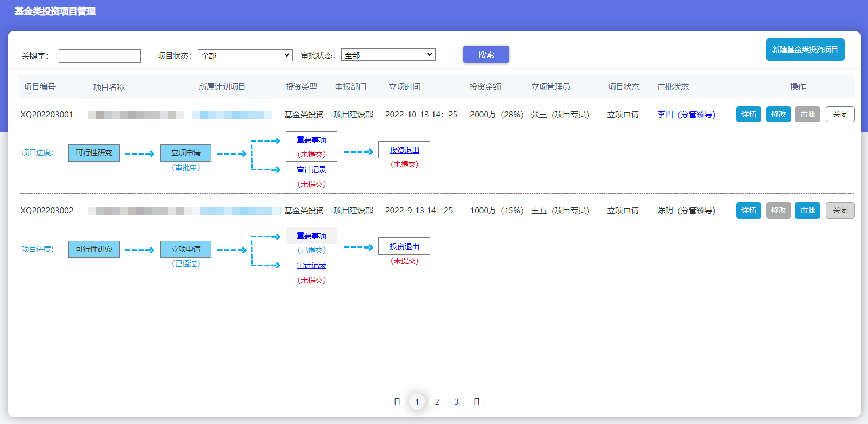The width and height of the screenshot is (868, 424).
Task: Click 可行性研究 step for XQ202203002
Action: click(94, 249)
